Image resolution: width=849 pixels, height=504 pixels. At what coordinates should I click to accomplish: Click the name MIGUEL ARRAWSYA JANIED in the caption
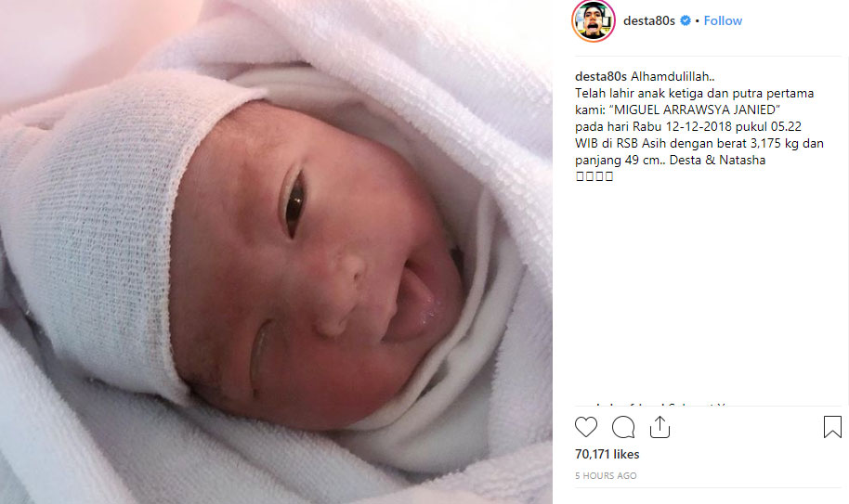695,110
